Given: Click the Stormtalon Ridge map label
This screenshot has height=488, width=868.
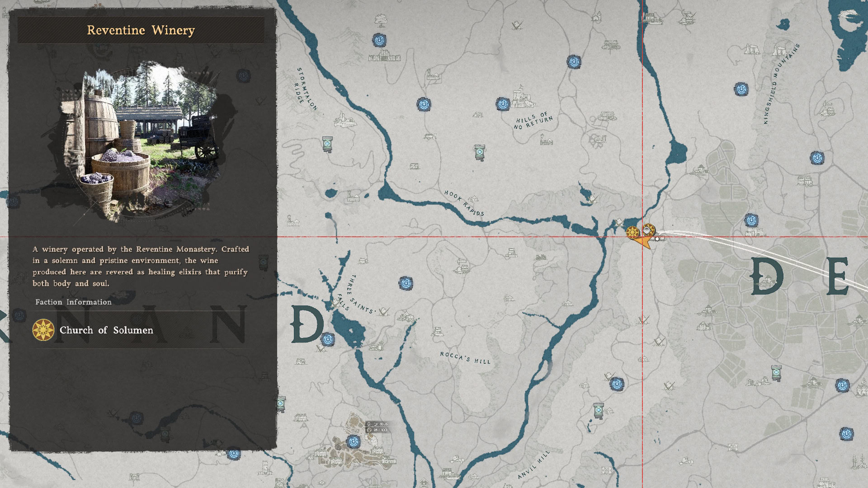Looking at the screenshot, I should [x=306, y=89].
